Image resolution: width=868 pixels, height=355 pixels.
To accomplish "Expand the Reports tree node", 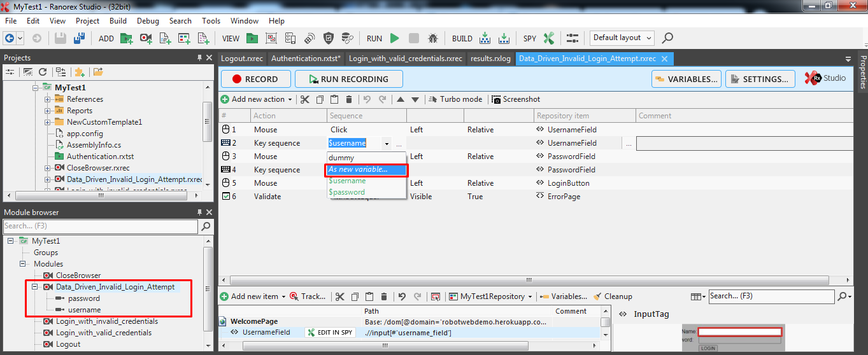I will click(47, 111).
